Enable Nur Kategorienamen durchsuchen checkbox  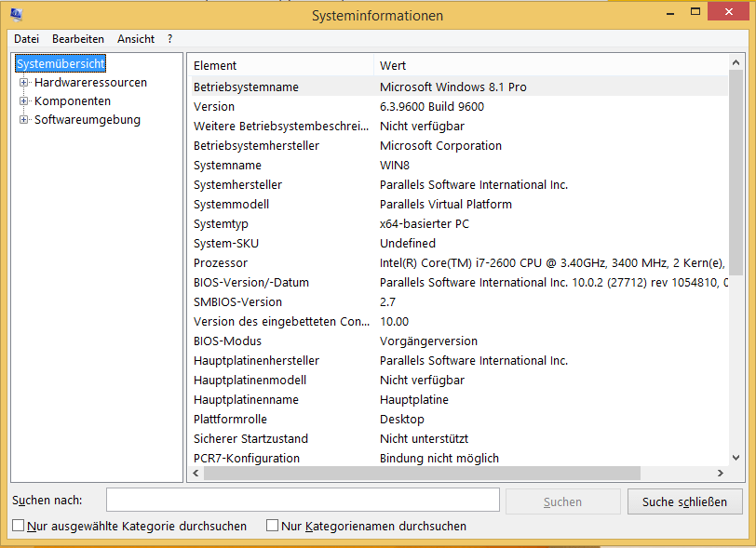pyautogui.click(x=273, y=526)
